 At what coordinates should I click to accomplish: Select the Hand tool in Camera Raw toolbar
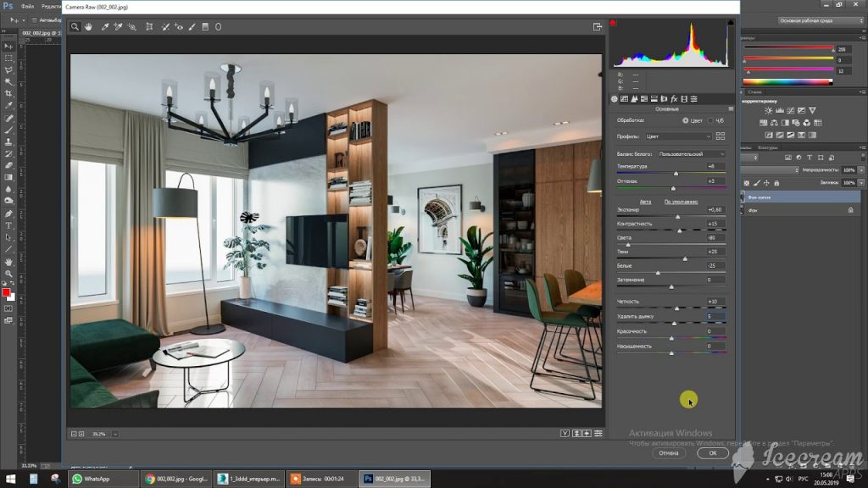pos(88,26)
